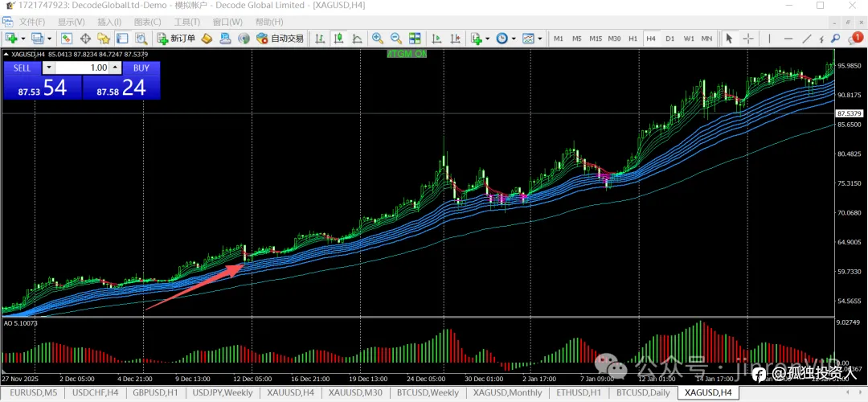Toggle the Market Watch window icon
This screenshot has width=868, height=402.
[x=67, y=39]
